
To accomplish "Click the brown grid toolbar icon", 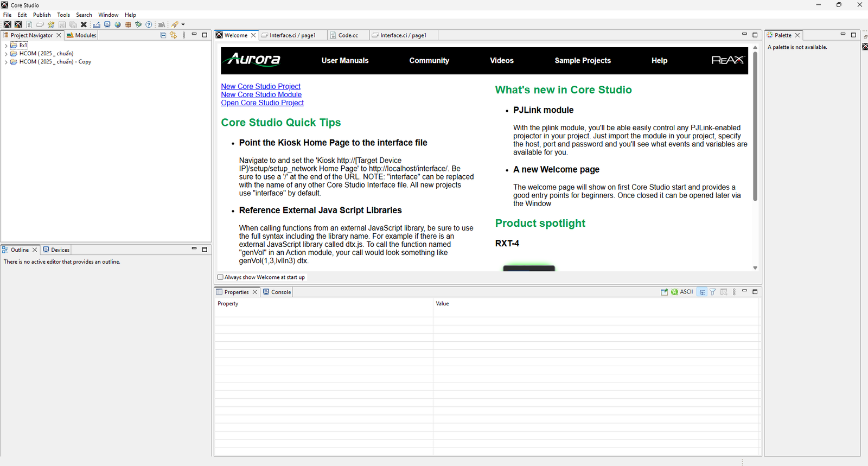I will click(128, 24).
